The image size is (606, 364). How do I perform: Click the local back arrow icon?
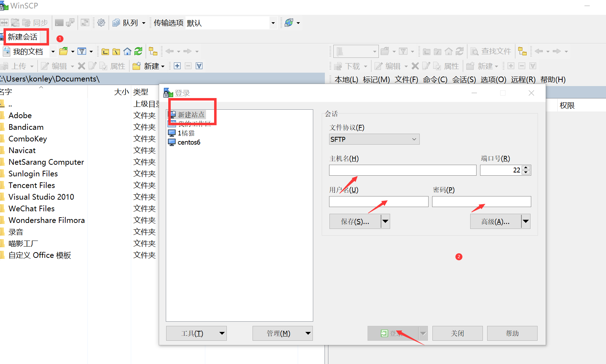[x=170, y=51]
